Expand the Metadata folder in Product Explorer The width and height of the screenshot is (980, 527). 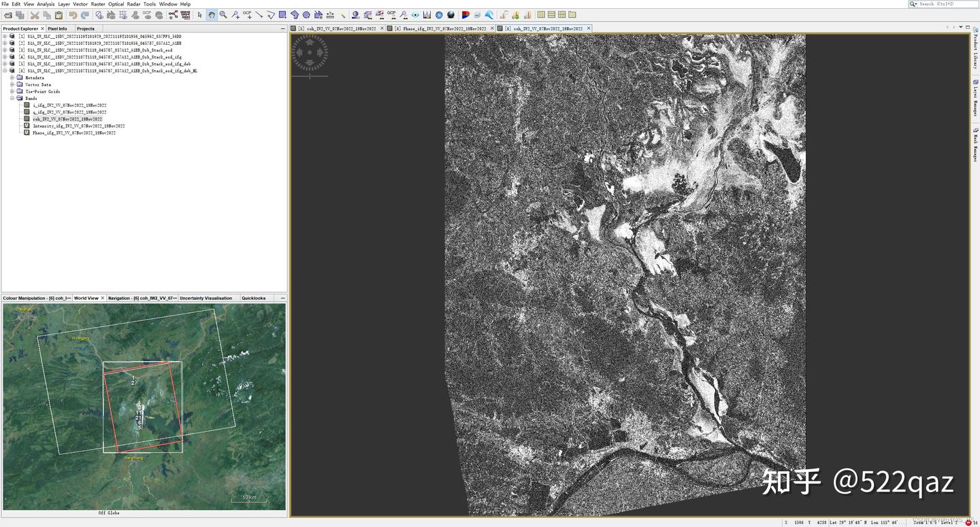tap(12, 78)
